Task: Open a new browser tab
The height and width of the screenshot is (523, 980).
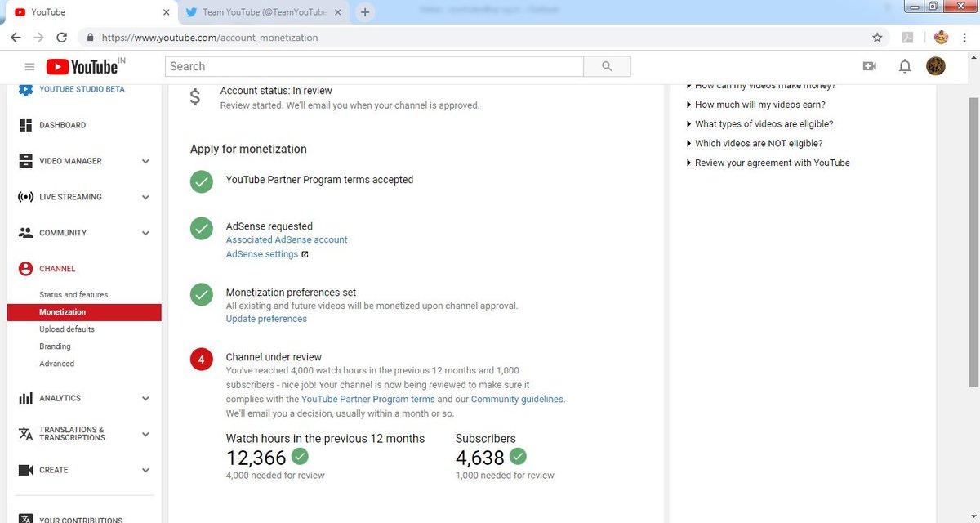Action: click(x=365, y=12)
